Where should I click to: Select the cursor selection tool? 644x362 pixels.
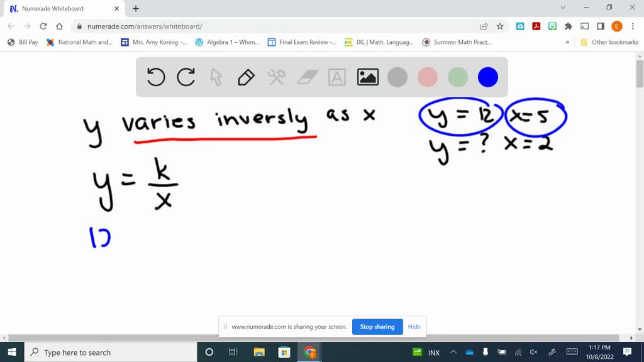(x=216, y=77)
